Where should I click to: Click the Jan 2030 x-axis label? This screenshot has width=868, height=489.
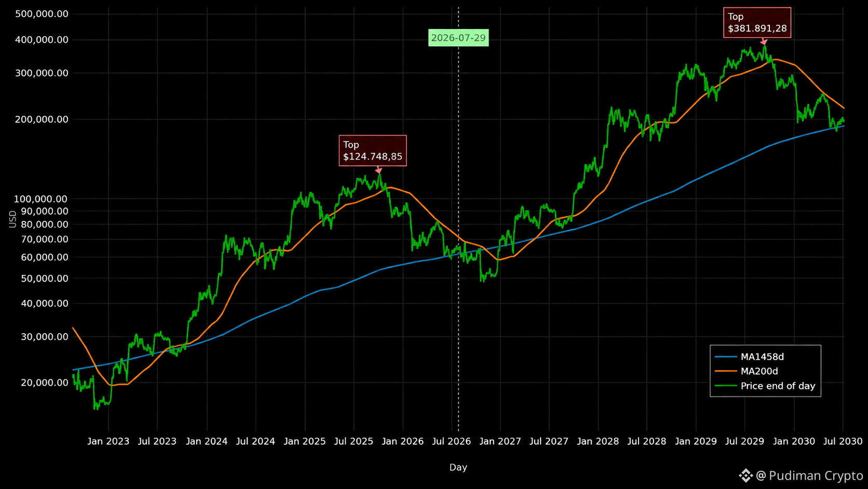click(794, 441)
